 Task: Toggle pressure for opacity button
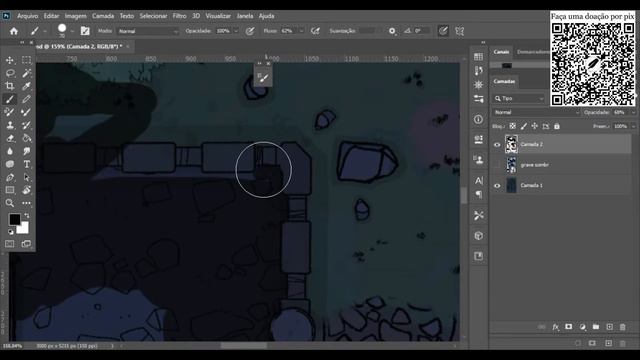coord(250,31)
